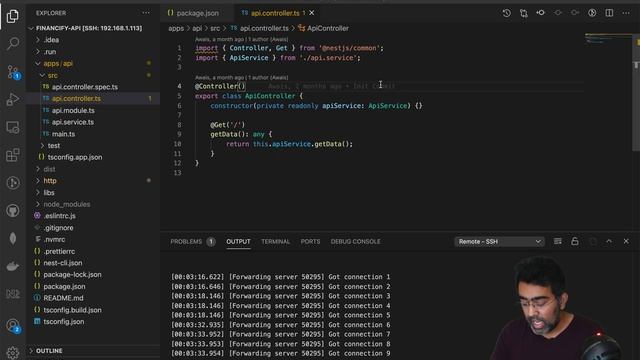Expand the test folder

click(53, 146)
